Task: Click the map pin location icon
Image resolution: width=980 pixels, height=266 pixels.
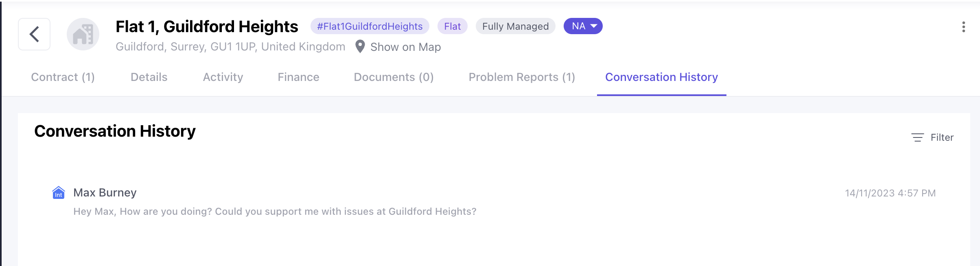Action: (360, 47)
